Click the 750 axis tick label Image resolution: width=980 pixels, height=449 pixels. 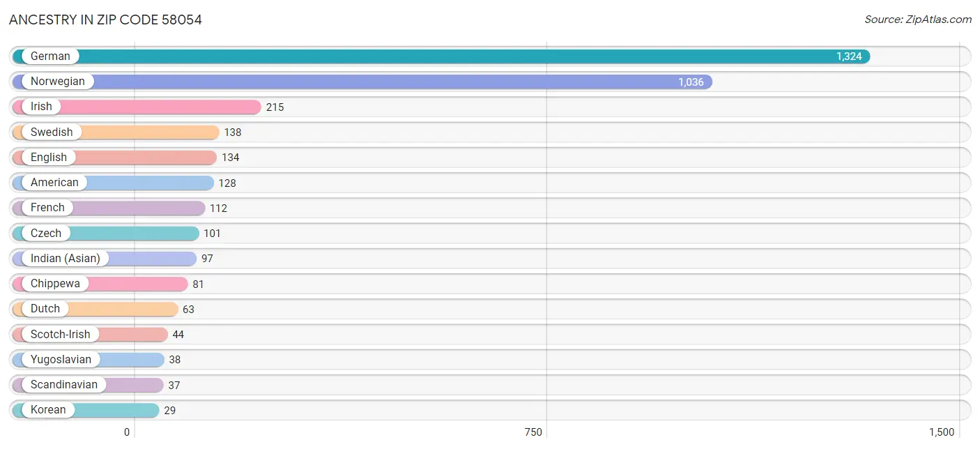point(533,432)
